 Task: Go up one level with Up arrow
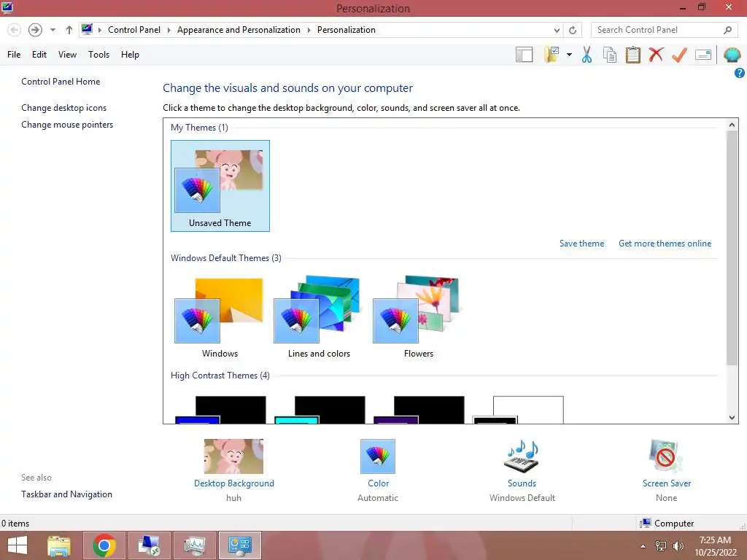pos(69,30)
